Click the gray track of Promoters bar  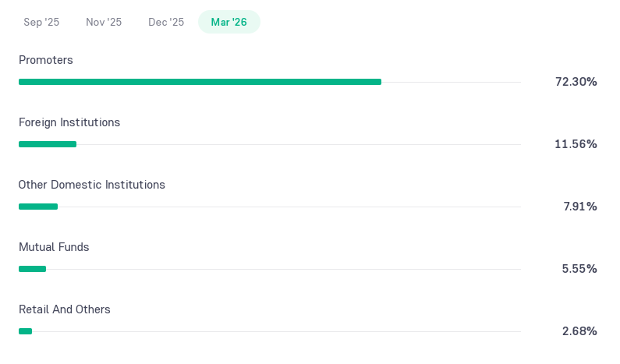pyautogui.click(x=452, y=82)
